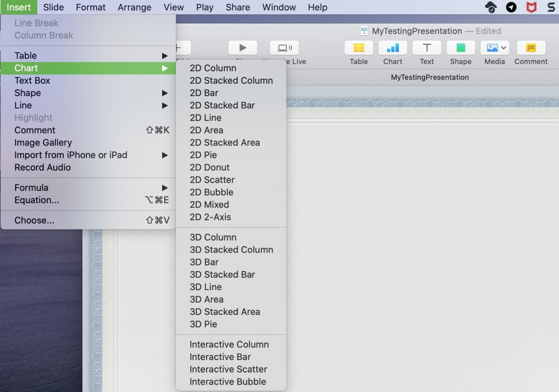Open the Media toolbar dropdown

pyautogui.click(x=495, y=48)
